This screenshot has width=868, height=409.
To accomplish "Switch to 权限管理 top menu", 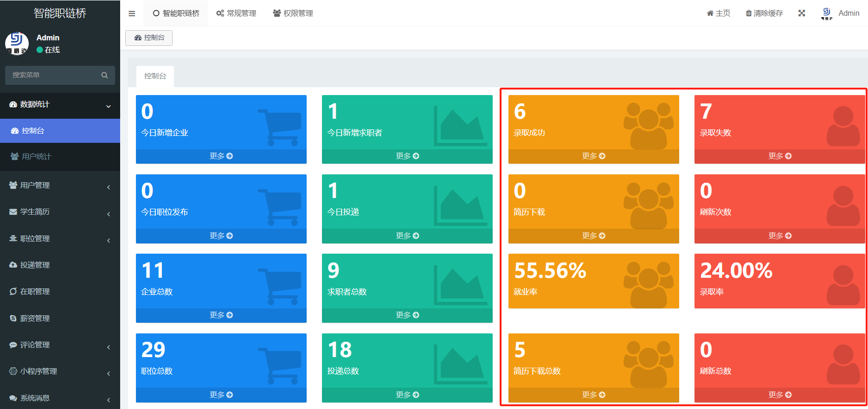I will [x=293, y=13].
